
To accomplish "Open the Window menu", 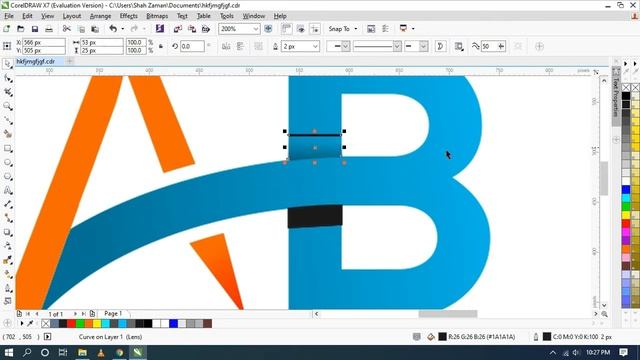I will click(x=254, y=16).
